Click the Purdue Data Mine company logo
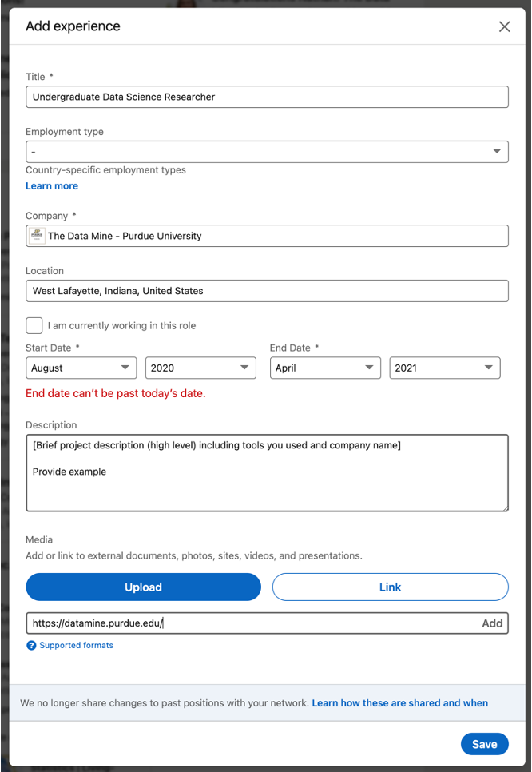Viewport: 532px width, 772px height. click(37, 236)
